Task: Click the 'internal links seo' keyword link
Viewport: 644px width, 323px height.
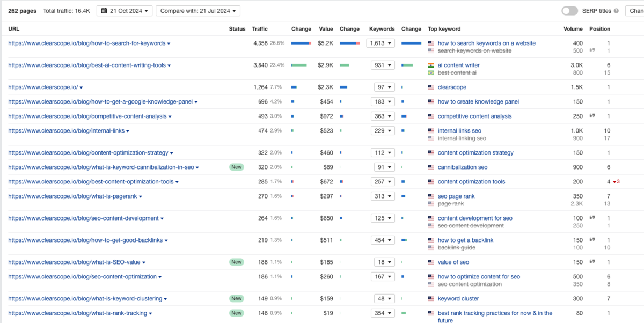Action: 459,131
